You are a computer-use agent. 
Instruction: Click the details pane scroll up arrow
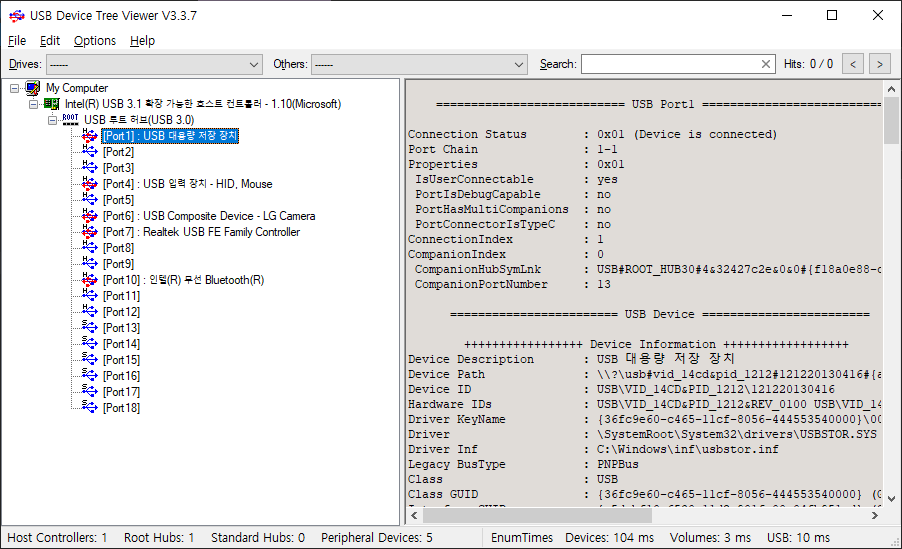click(891, 89)
